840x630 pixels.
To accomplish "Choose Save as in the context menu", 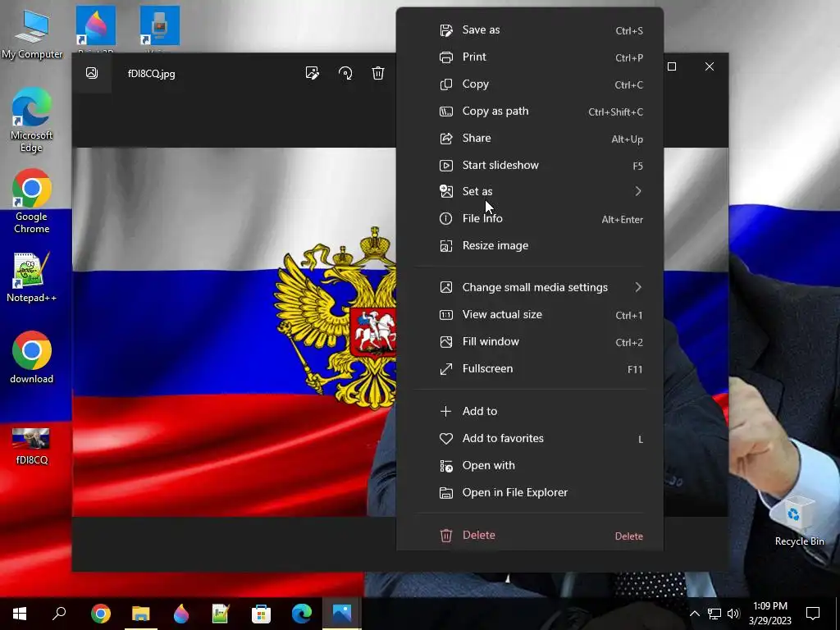I will [x=530, y=30].
